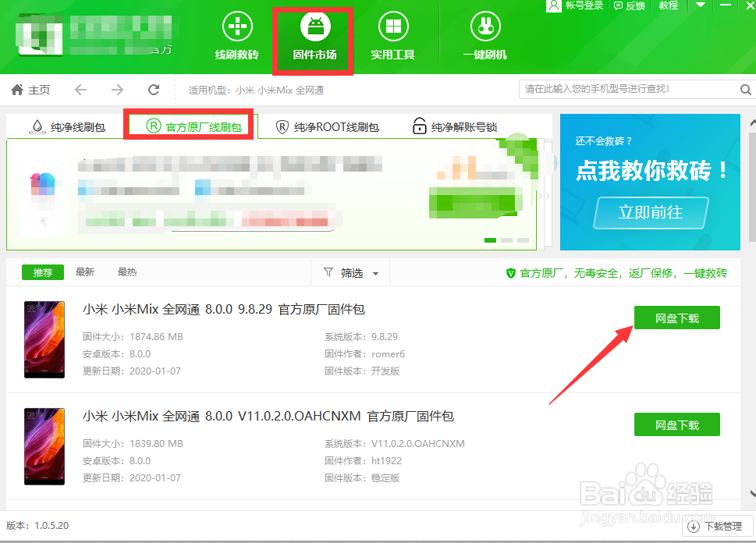Switch to 纯净ROOT线刷包 tab

point(328,127)
